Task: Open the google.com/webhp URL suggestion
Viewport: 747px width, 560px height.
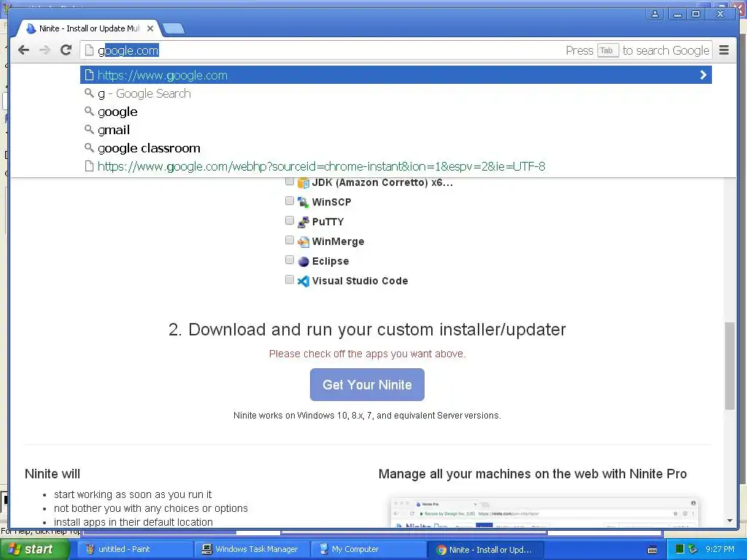Action: coord(396,166)
